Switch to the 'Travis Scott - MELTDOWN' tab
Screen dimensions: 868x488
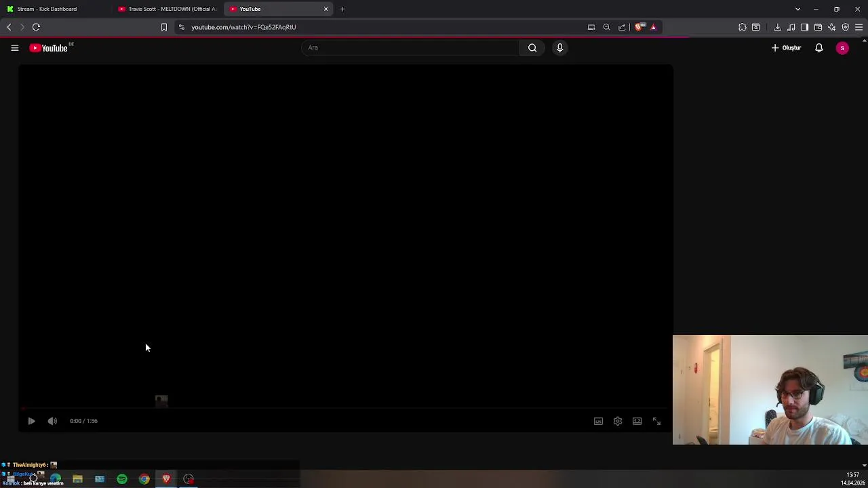[x=167, y=9]
